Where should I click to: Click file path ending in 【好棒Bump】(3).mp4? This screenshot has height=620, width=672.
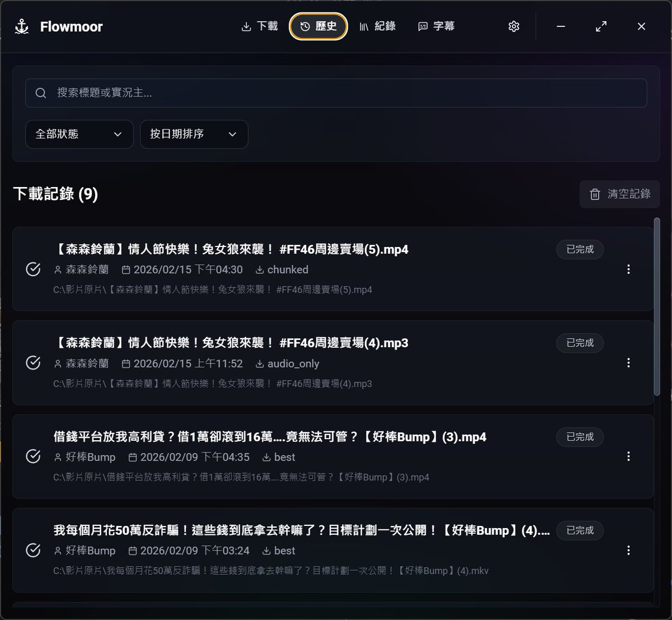click(241, 477)
